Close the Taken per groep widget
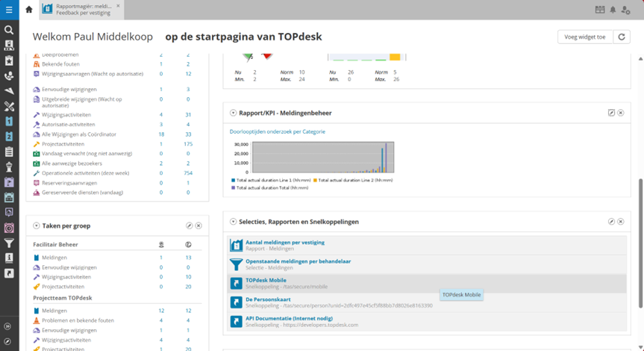The width and height of the screenshot is (644, 351). 198,225
